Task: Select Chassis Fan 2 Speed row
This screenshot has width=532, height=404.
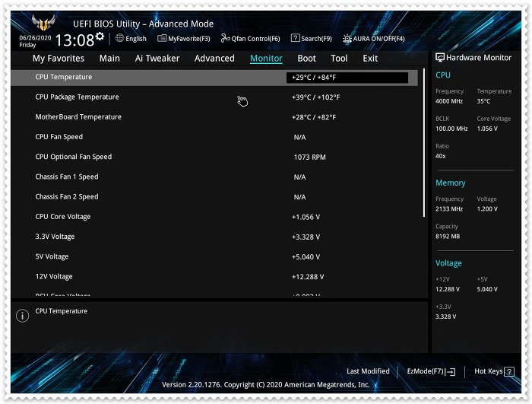Action: point(214,197)
